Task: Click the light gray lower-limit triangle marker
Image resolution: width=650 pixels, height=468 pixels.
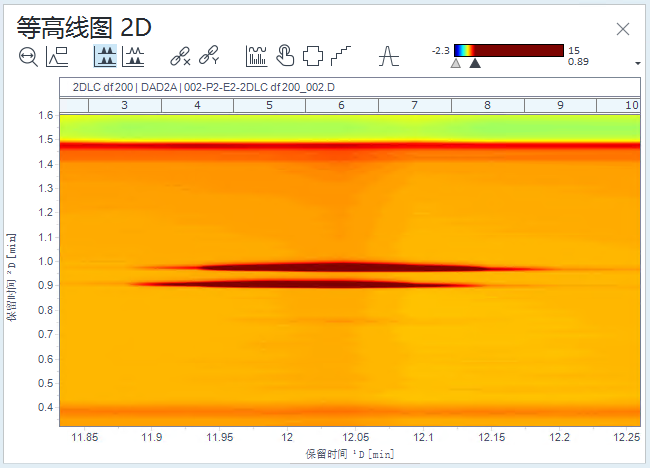Action: pos(456,63)
